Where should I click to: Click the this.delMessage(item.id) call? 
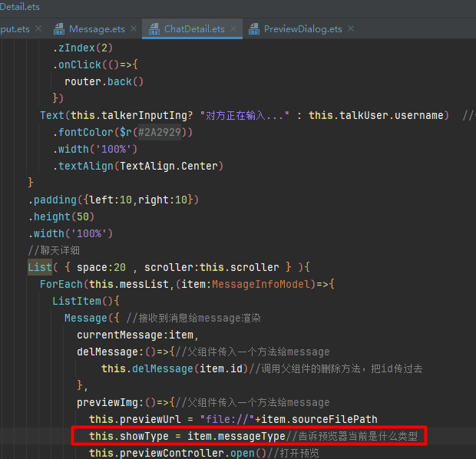[174, 368]
